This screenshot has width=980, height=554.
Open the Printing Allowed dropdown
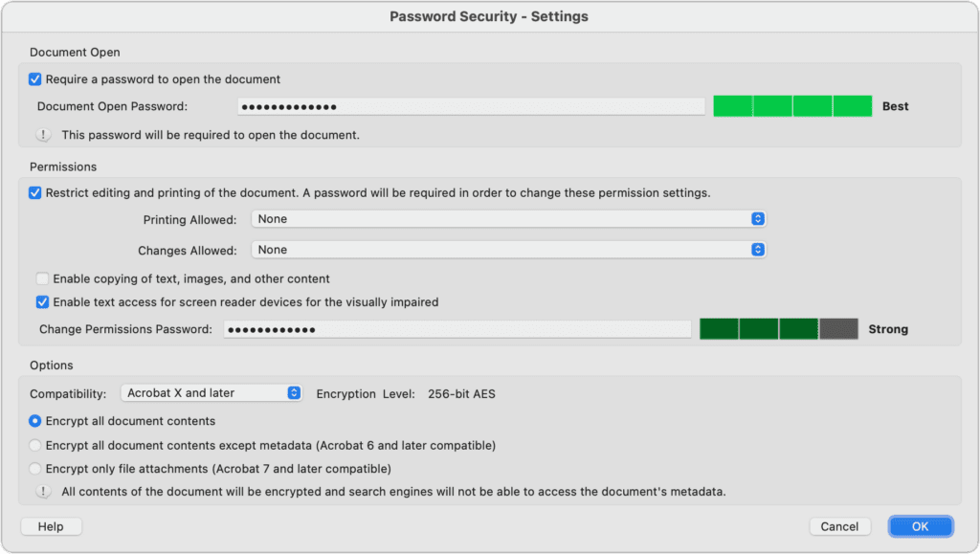[x=508, y=219]
